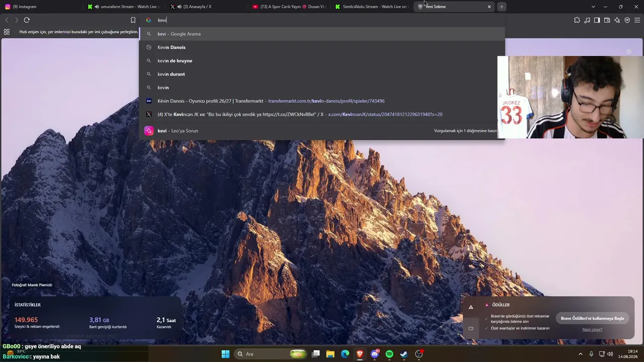Click the camera icon on the Ödüller card
Viewport: 644px width, 362px height.
click(471, 328)
